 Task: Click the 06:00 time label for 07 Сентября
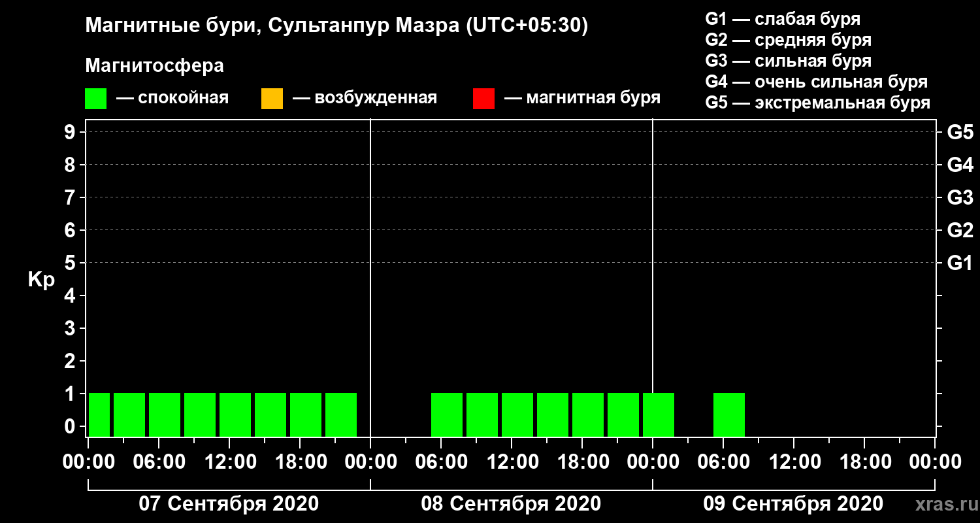(158, 462)
